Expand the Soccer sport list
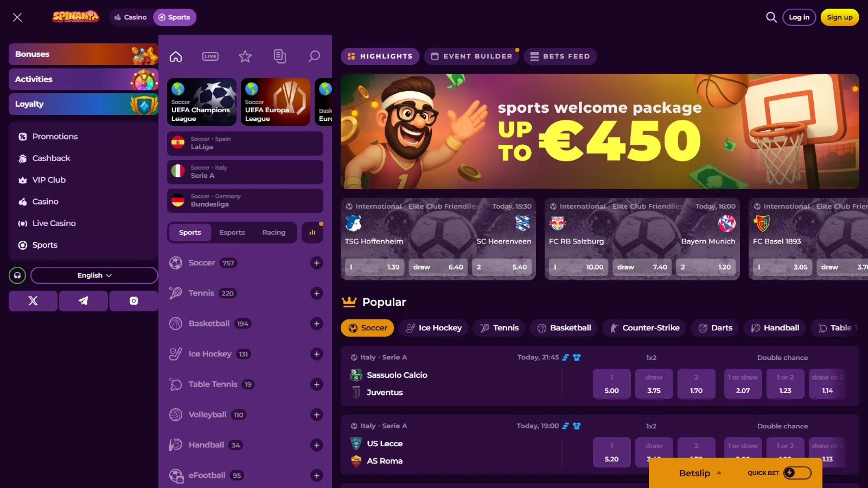Viewport: 868px width, 488px height. (317, 263)
